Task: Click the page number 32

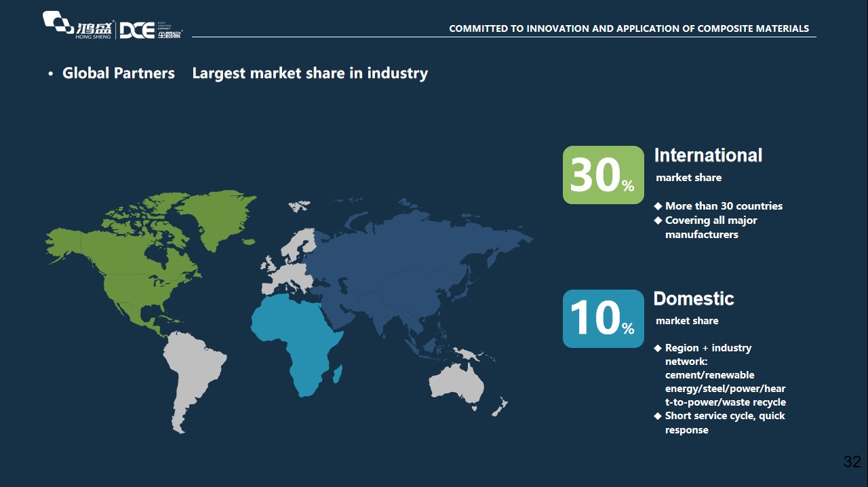Action: click(x=852, y=462)
